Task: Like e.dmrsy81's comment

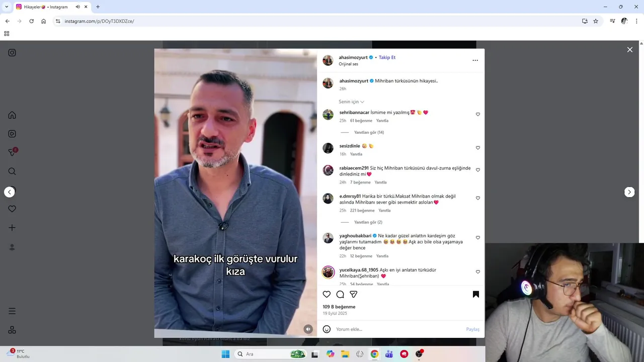Action: tap(478, 198)
